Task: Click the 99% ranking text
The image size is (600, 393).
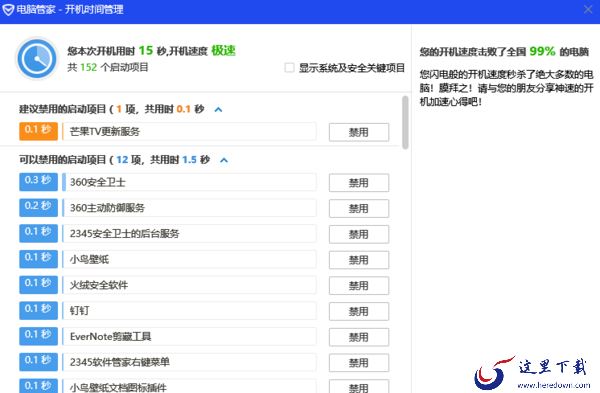Action: tap(542, 51)
